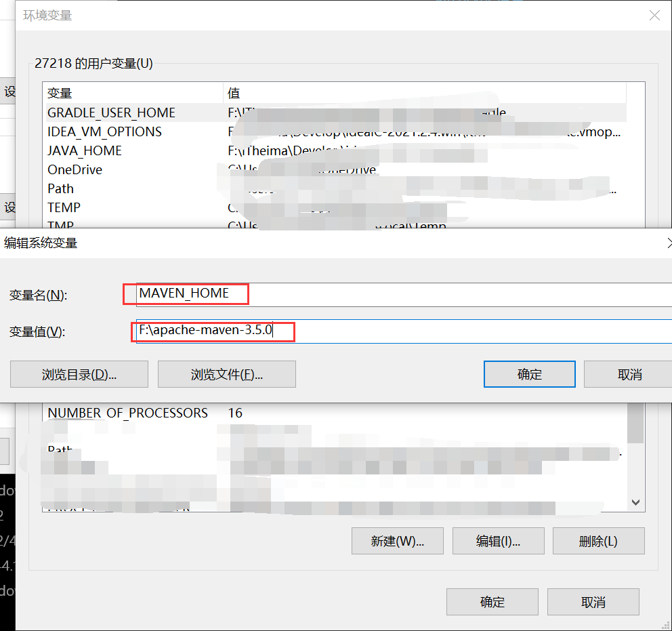Click 取消 at bottom of 环境变量 window
672x631 pixels.
tap(593, 602)
